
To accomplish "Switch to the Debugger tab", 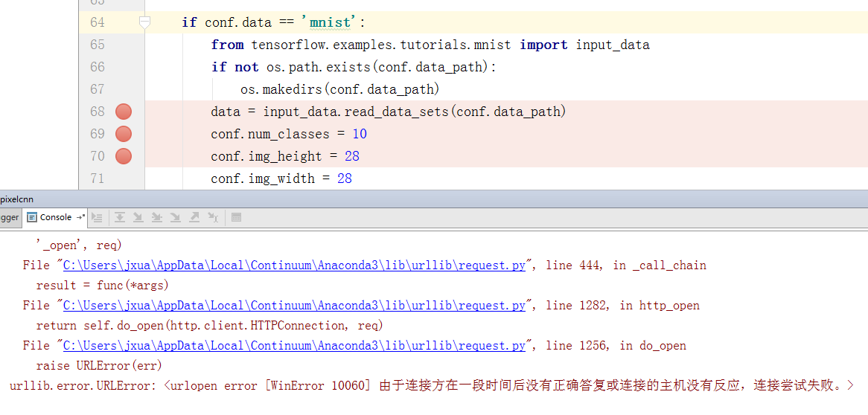I will pos(10,217).
